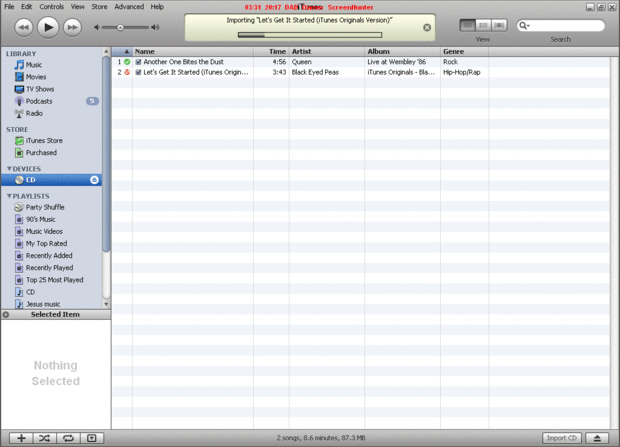Open the View menu

(78, 7)
